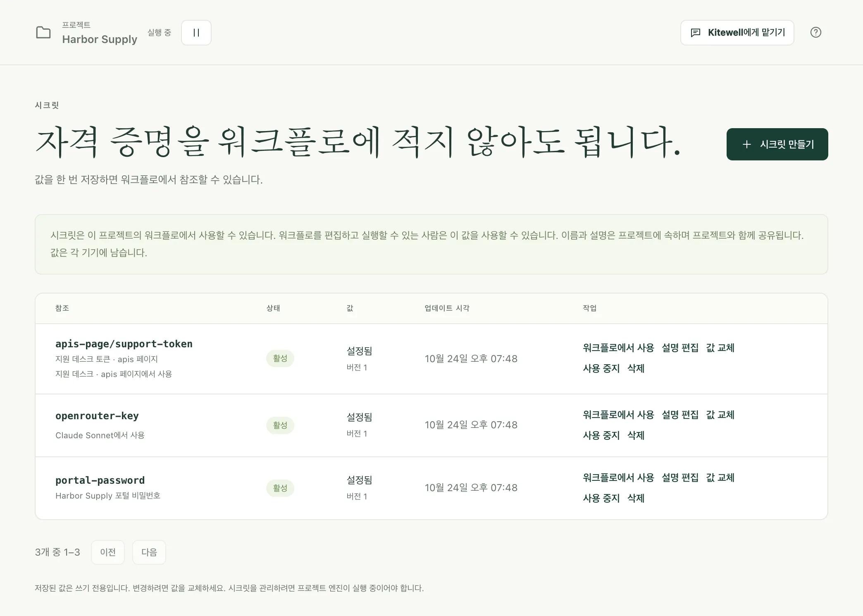Click the '상태' column header
The image size is (863, 616).
(273, 308)
